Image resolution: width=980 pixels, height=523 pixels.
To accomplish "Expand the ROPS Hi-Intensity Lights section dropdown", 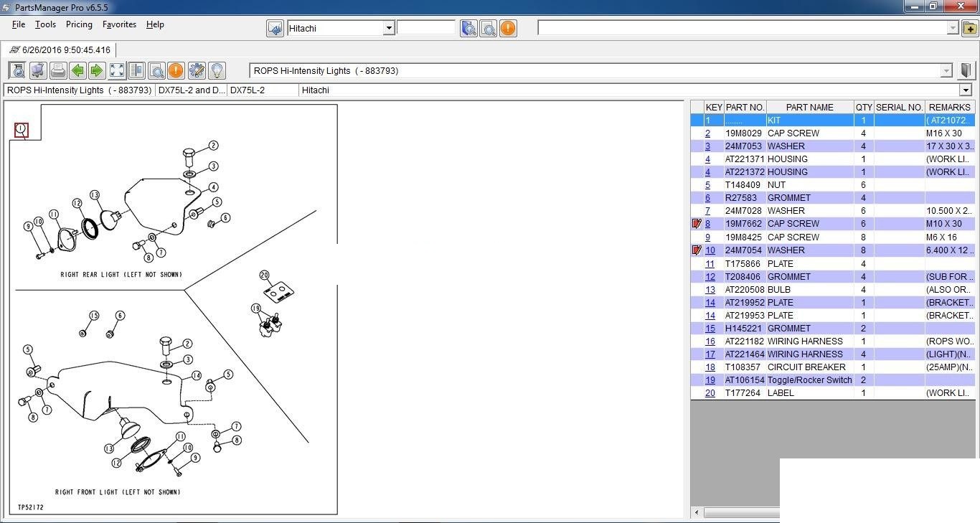I will pyautogui.click(x=946, y=70).
